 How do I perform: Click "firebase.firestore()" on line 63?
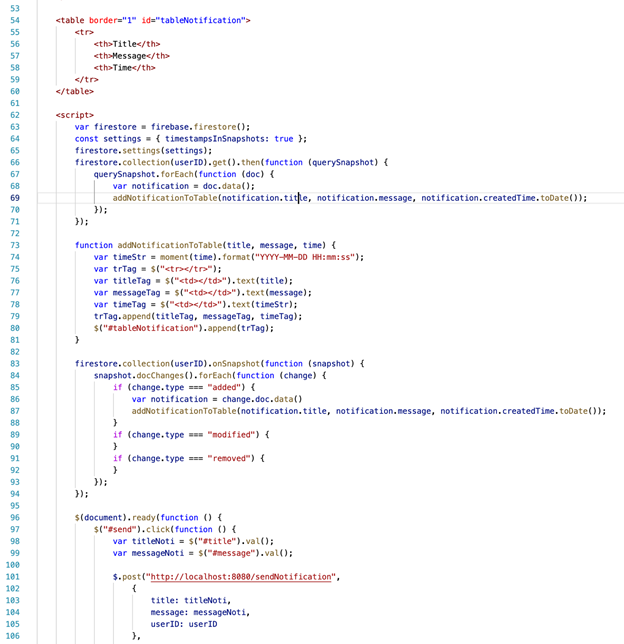click(198, 127)
